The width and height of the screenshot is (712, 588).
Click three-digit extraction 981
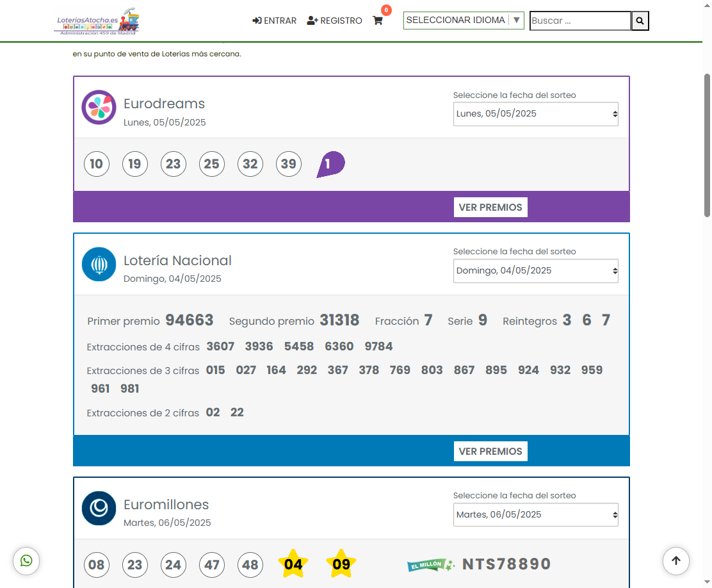point(130,389)
